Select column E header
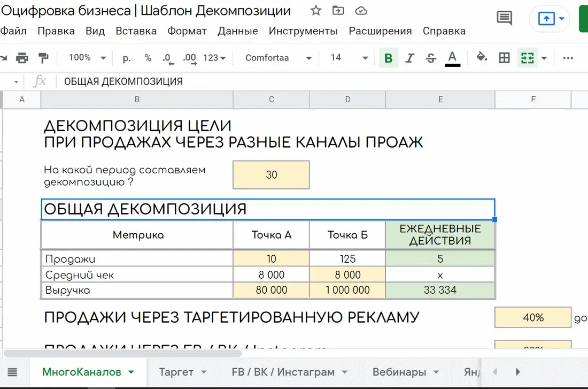Image resolution: width=588 pixels, height=389 pixels. click(440, 100)
